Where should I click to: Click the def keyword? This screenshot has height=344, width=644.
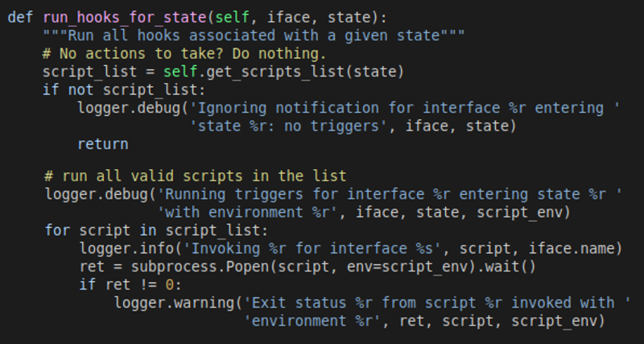pos(19,18)
